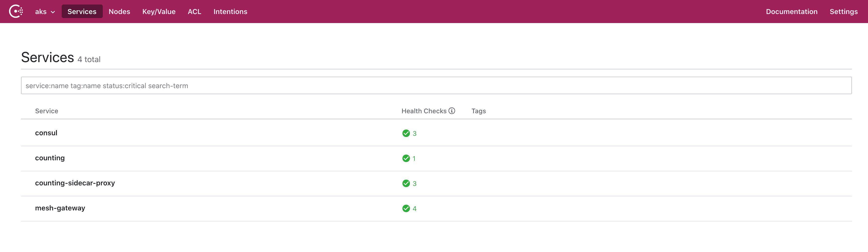868x252 pixels.
Task: View the mesh-gateway service
Action: [60, 208]
